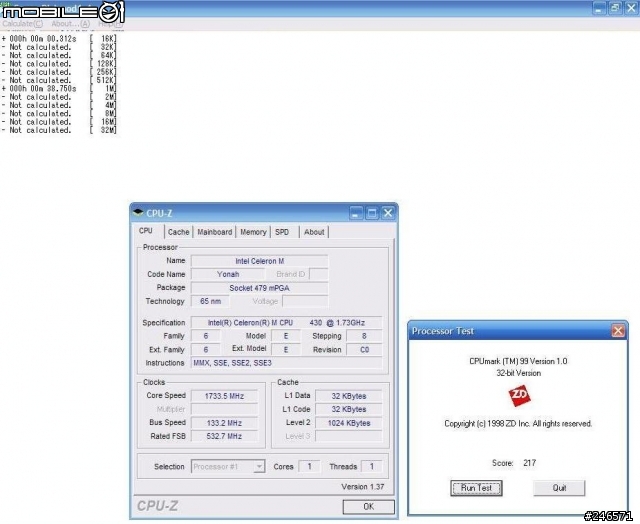Screen dimensions: 640x524
Task: Close the Super PI main window
Action: coord(631,8)
